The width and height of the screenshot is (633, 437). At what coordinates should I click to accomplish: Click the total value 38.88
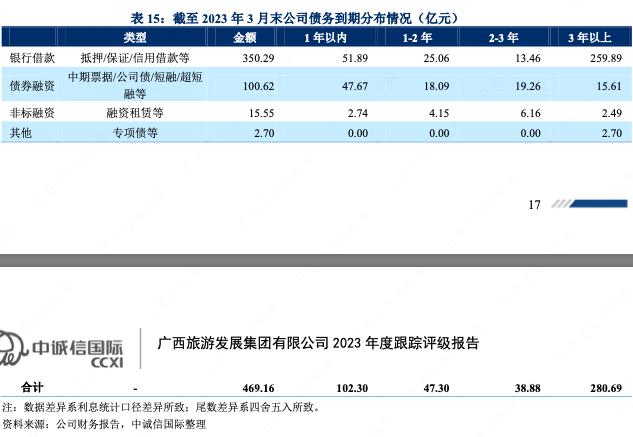pos(528,388)
